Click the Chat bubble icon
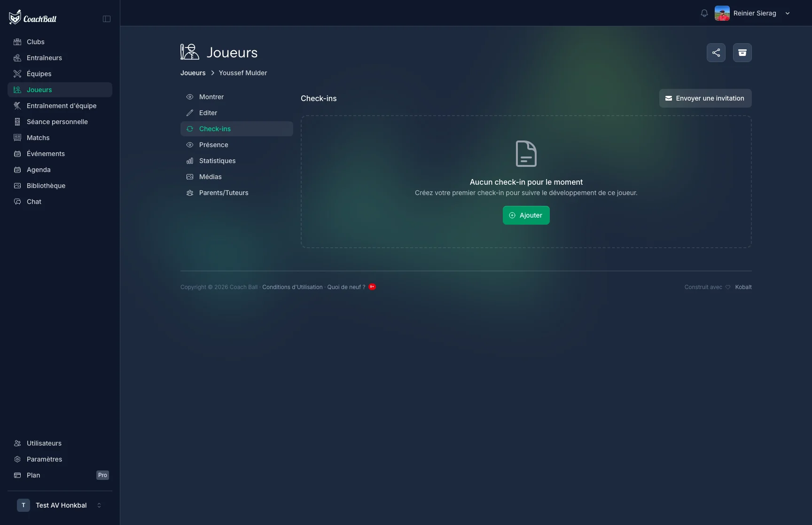Image resolution: width=812 pixels, height=525 pixels. (x=17, y=202)
